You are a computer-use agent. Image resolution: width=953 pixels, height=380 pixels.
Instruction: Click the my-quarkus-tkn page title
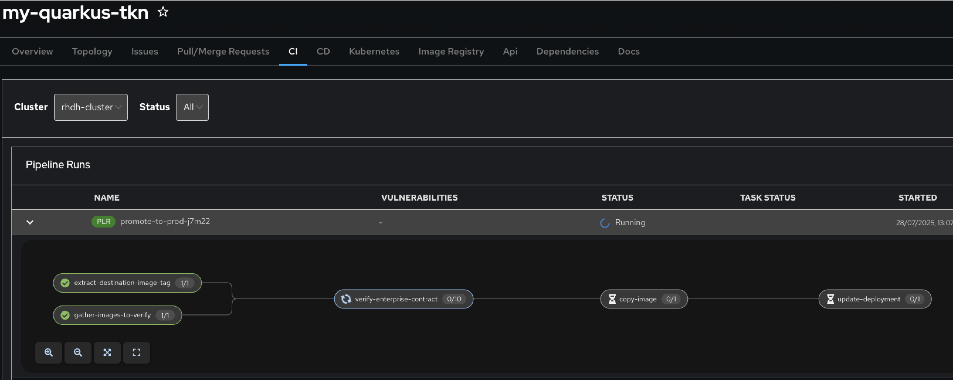click(x=76, y=13)
